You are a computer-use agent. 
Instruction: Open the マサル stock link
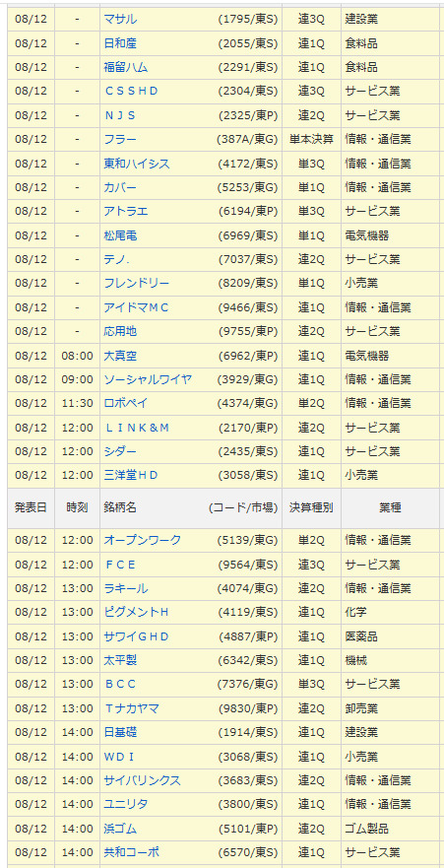[x=120, y=20]
